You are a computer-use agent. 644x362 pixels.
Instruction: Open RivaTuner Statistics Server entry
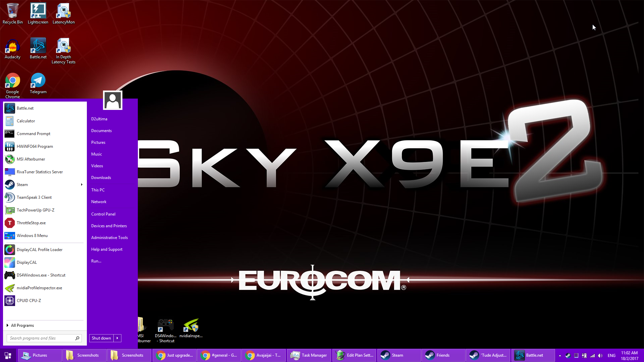45,172
